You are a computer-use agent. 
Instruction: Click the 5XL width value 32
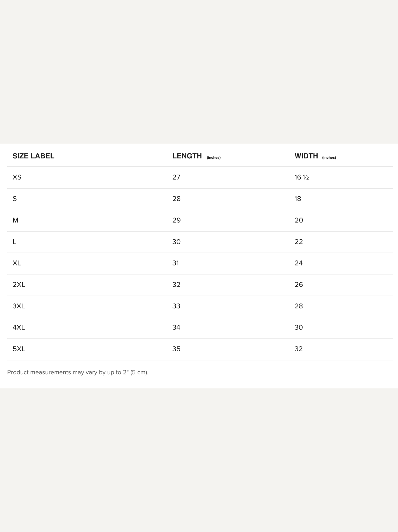(x=299, y=349)
